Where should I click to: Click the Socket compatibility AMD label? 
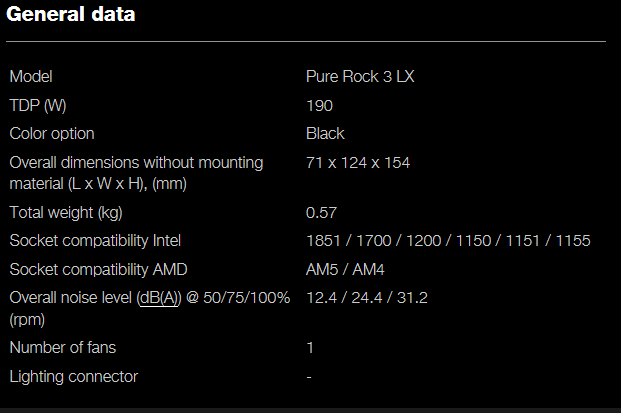click(x=98, y=270)
